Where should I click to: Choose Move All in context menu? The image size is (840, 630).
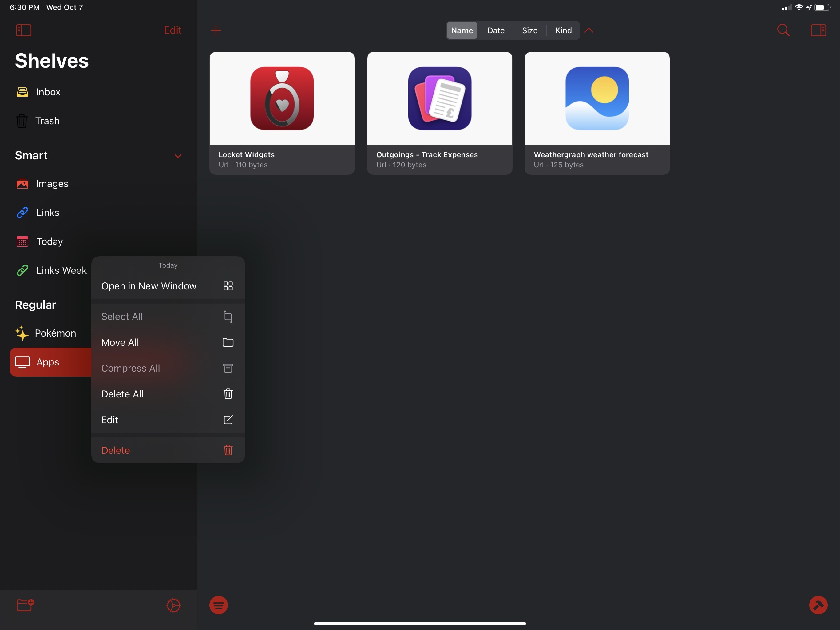tap(168, 342)
